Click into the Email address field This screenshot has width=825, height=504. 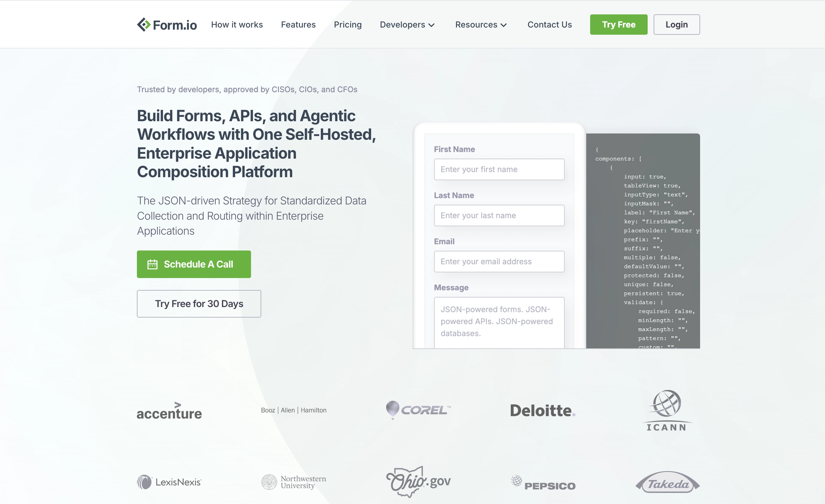tap(499, 262)
